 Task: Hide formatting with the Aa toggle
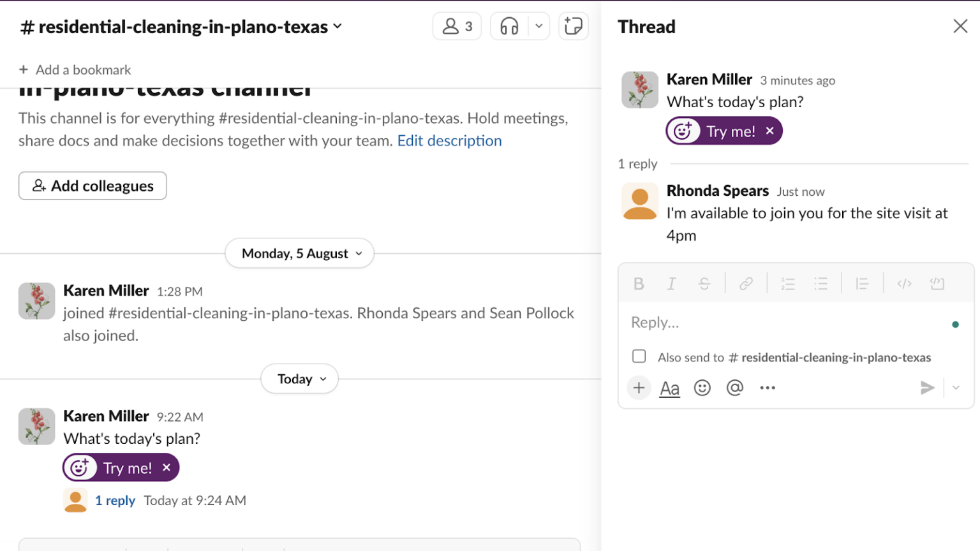[670, 387]
